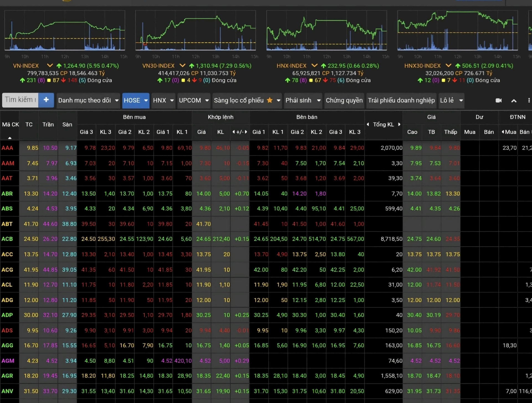This screenshot has height=403, width=532.
Task: Open stock symbol ADG
Action: [7, 300]
